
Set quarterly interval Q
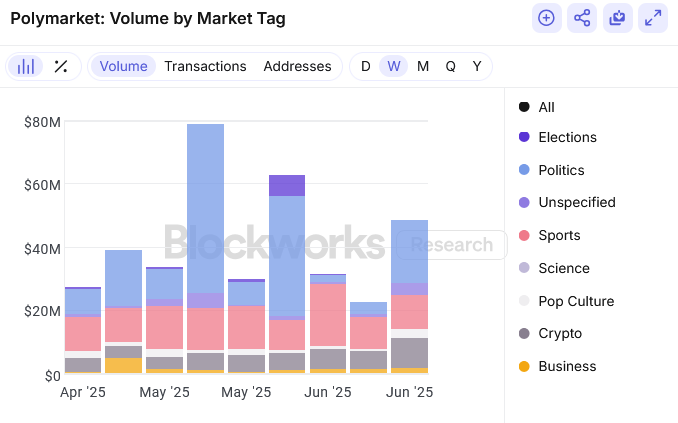(451, 67)
